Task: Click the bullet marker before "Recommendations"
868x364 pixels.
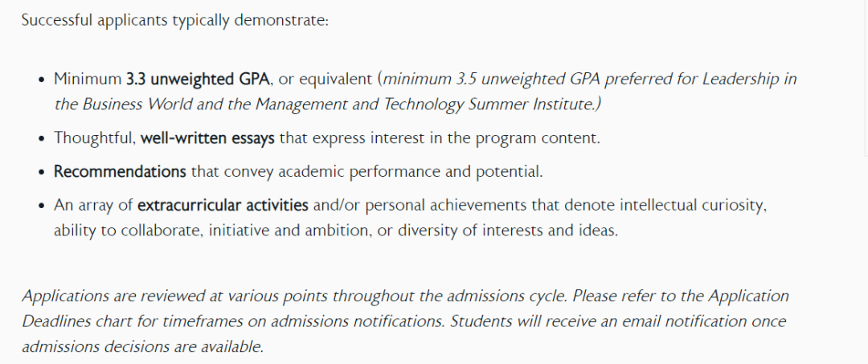Action: [x=42, y=173]
